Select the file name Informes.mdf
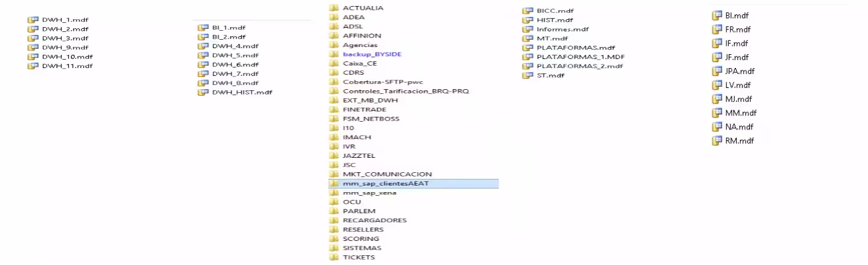This screenshot has height=265, width=868. [562, 29]
